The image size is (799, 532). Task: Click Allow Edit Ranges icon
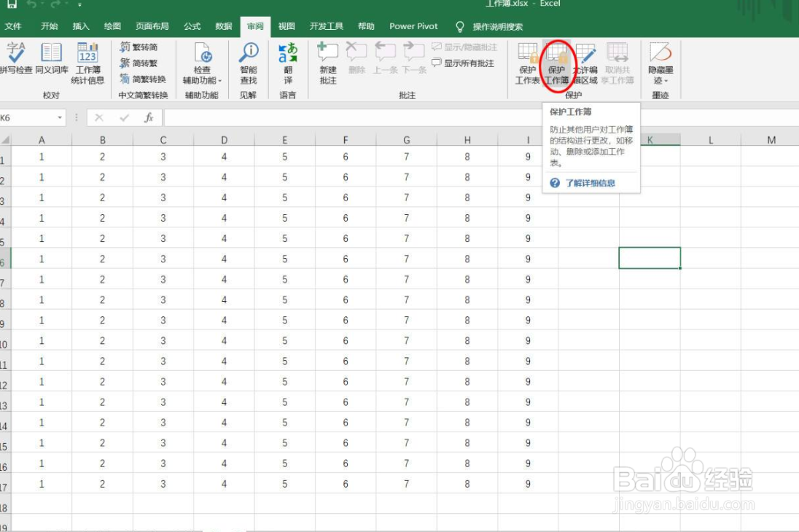pos(585,52)
